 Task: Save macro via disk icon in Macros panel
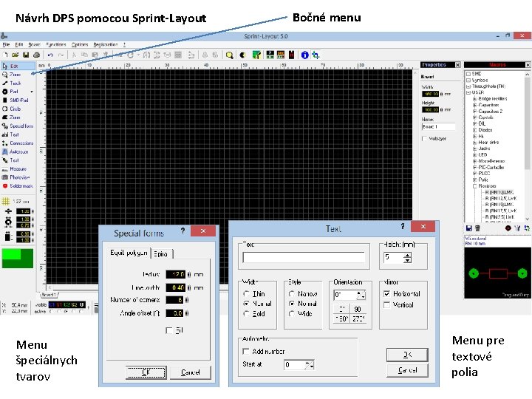469,228
